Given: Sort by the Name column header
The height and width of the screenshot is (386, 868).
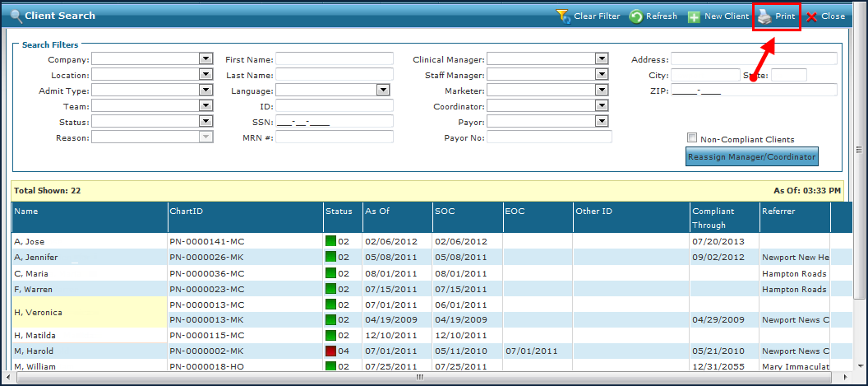Looking at the screenshot, I should tap(26, 212).
